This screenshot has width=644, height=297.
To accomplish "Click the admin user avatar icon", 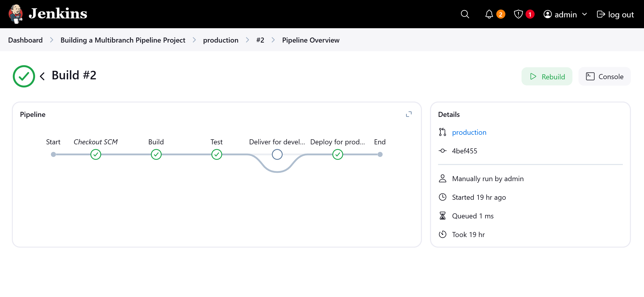I will coord(547,14).
